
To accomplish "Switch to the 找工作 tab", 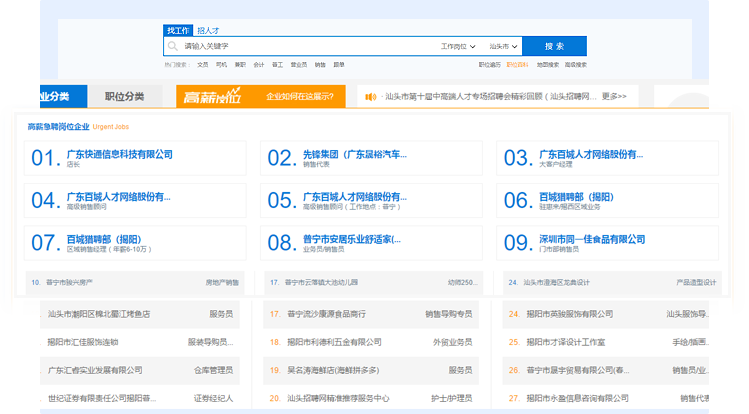I will click(x=177, y=31).
